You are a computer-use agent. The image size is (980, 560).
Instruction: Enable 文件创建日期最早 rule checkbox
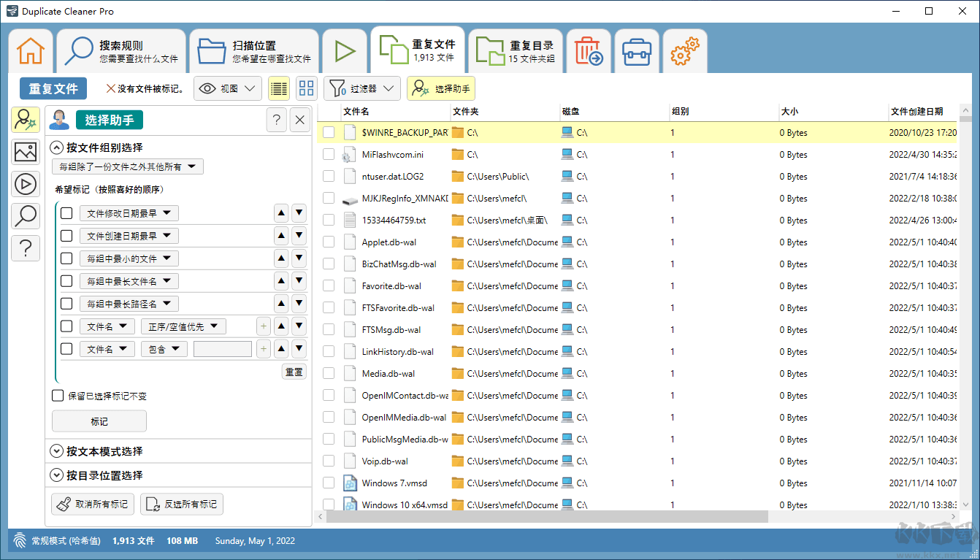click(x=66, y=236)
